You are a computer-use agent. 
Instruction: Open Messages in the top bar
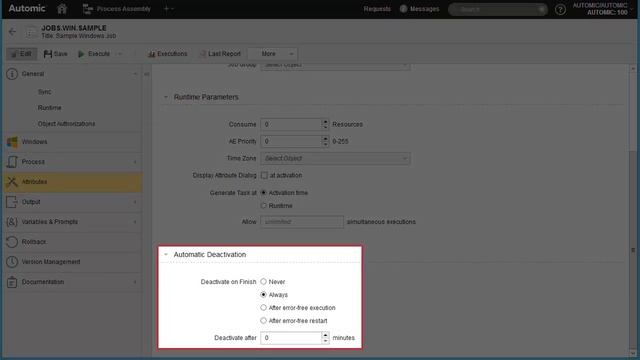pos(419,9)
